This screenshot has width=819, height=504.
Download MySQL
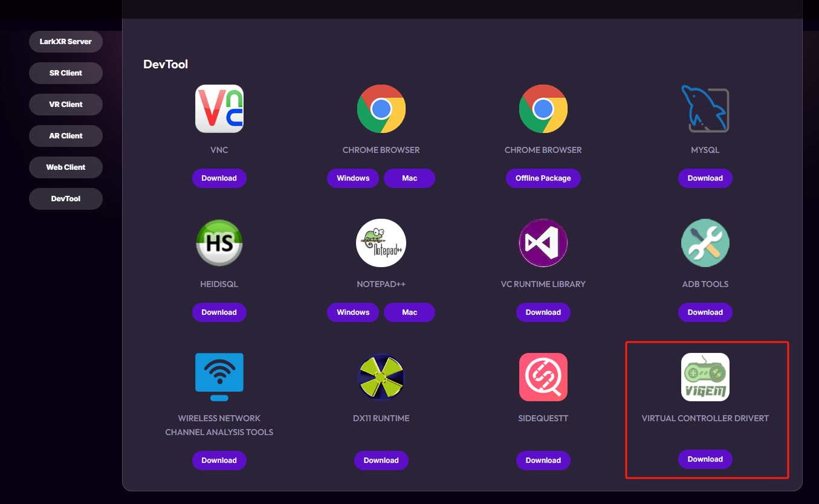pyautogui.click(x=705, y=178)
